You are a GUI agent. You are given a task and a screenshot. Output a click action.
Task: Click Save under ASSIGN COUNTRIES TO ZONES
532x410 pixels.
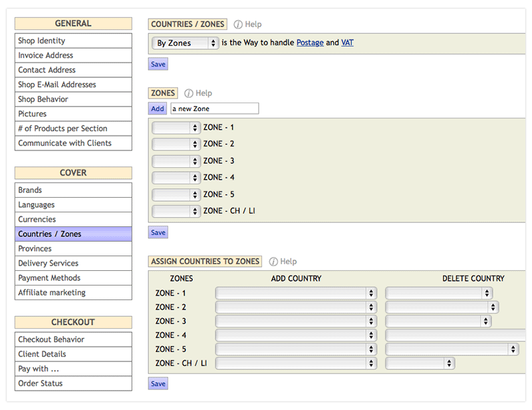point(158,383)
